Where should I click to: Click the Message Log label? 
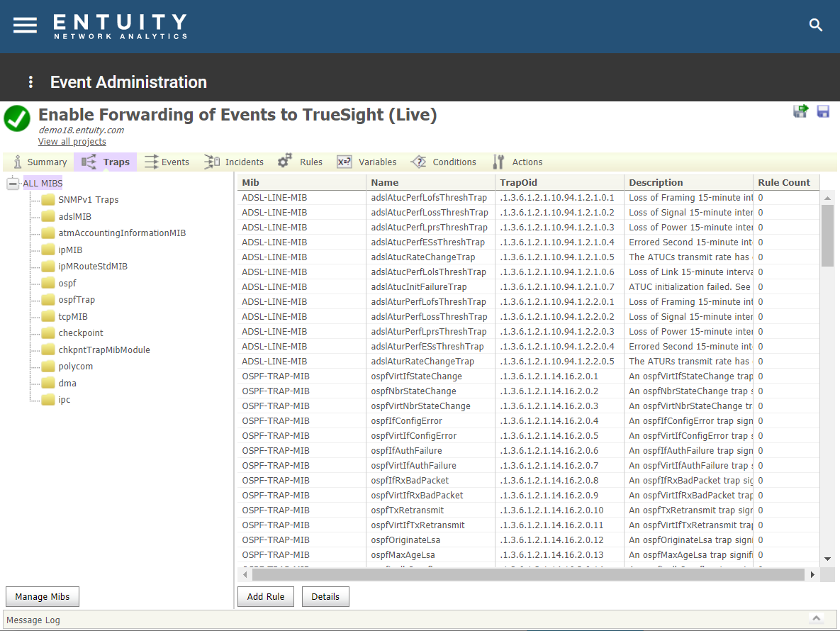coord(33,620)
